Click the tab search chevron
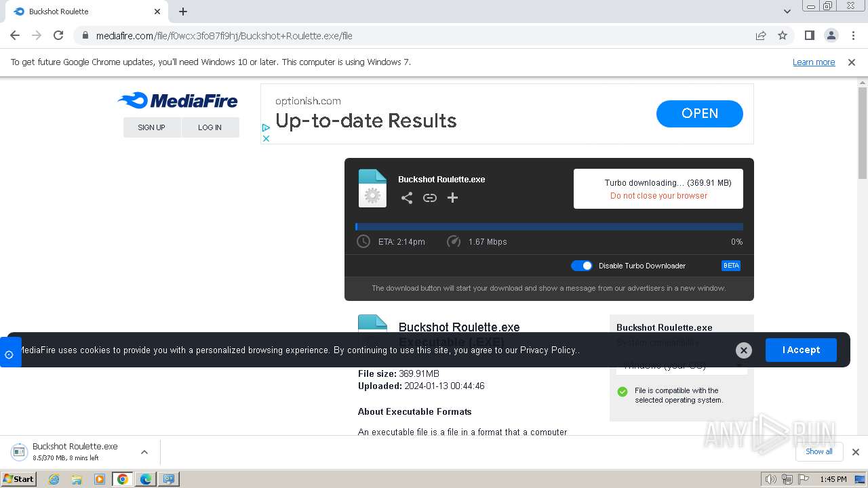The width and height of the screenshot is (868, 488). click(787, 12)
